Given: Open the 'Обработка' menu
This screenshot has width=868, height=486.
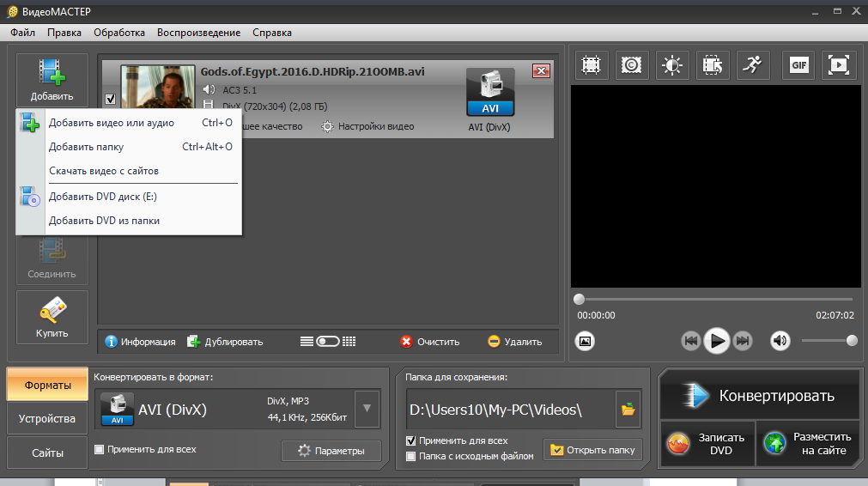Looking at the screenshot, I should pyautogui.click(x=119, y=33).
